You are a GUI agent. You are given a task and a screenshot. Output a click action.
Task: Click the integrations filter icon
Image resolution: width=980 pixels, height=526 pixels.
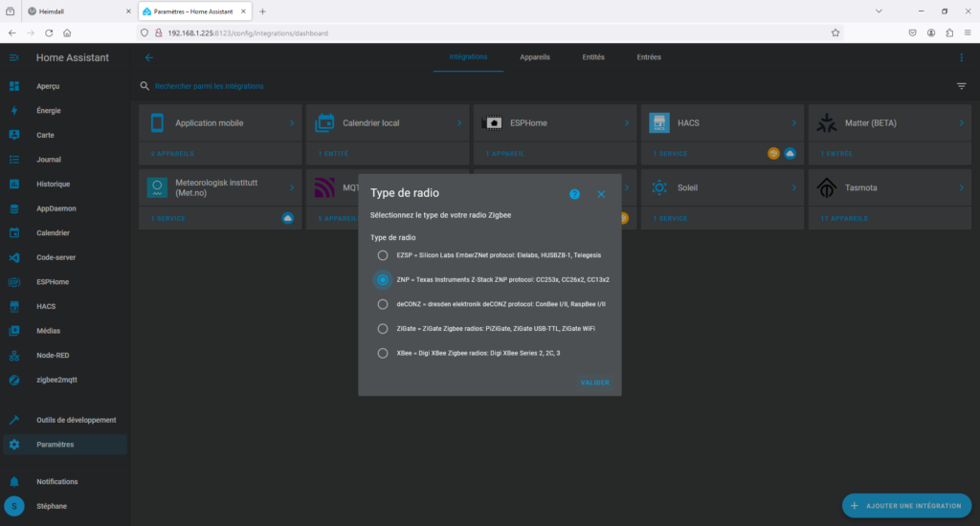[x=961, y=86]
